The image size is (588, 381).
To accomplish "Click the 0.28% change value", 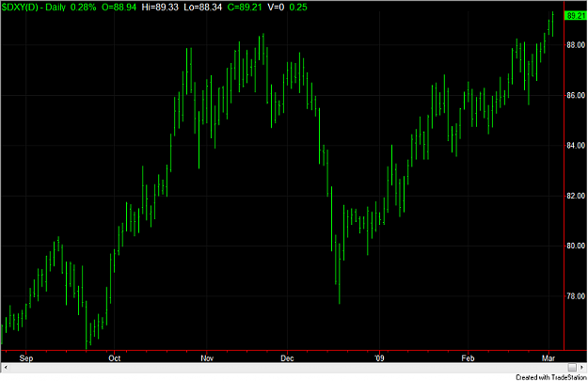I will pyautogui.click(x=83, y=8).
